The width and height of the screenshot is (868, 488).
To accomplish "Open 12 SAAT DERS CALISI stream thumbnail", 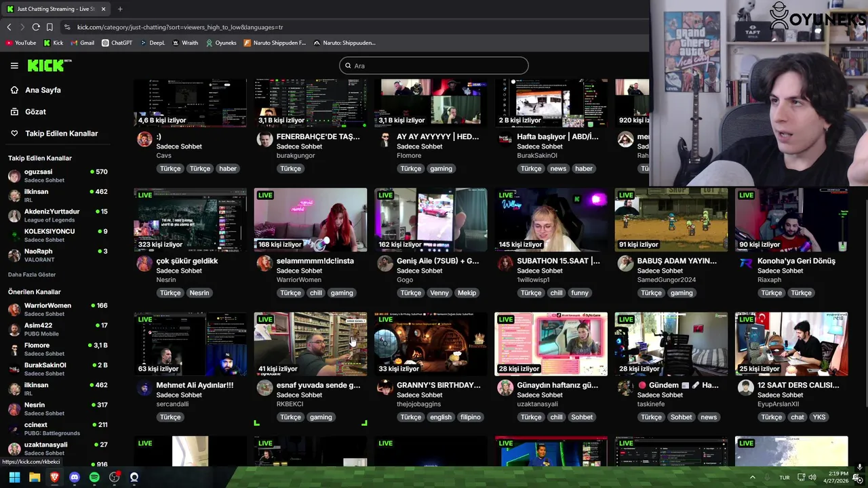I will pos(791,344).
